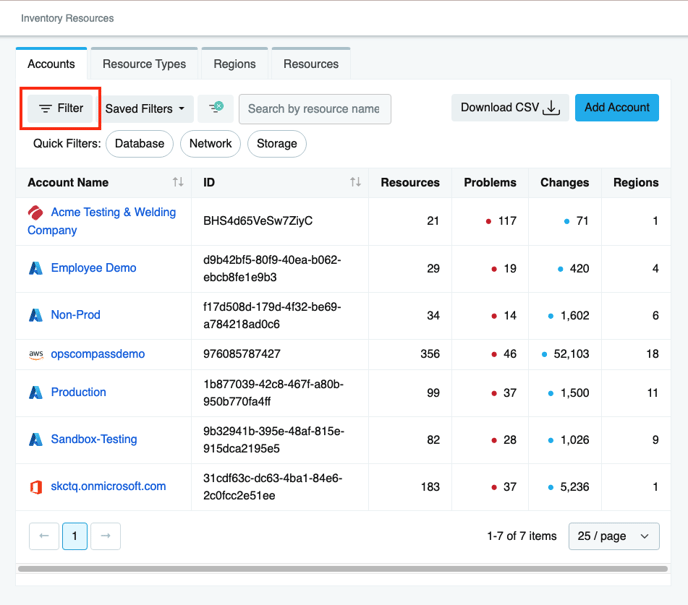Go to next page arrow
Viewport: 688px width, 605px height.
pyautogui.click(x=106, y=536)
